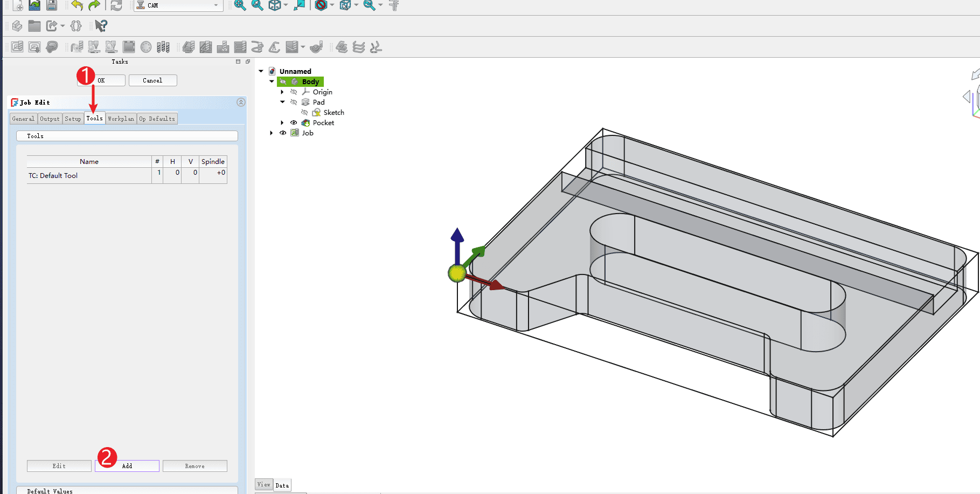
Task: Click the What's This help cursor icon
Action: coord(101,26)
